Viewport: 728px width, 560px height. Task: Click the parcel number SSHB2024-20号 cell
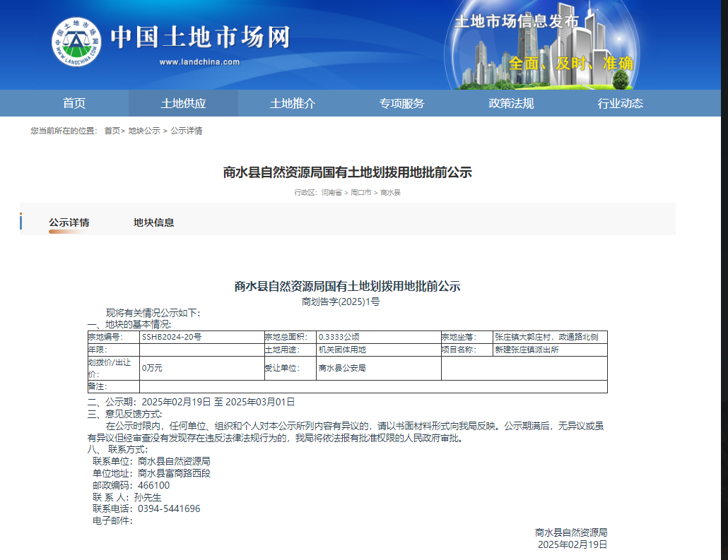click(x=171, y=337)
